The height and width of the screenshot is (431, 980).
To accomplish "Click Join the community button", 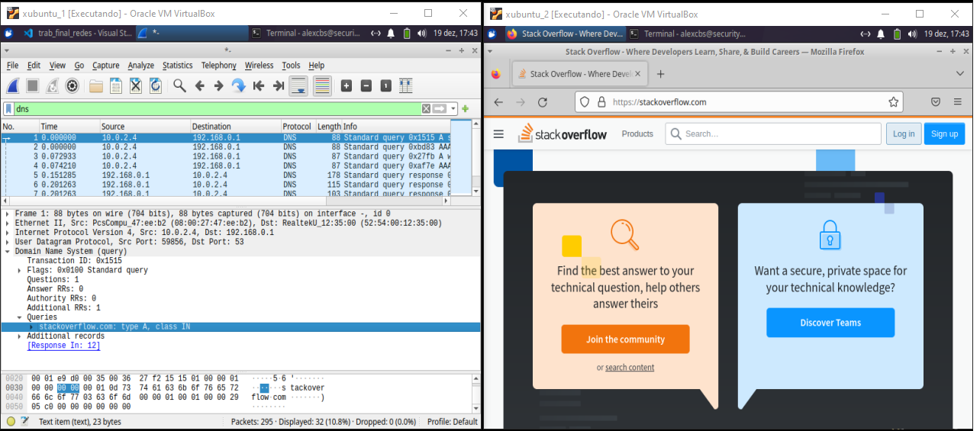I will pos(625,339).
